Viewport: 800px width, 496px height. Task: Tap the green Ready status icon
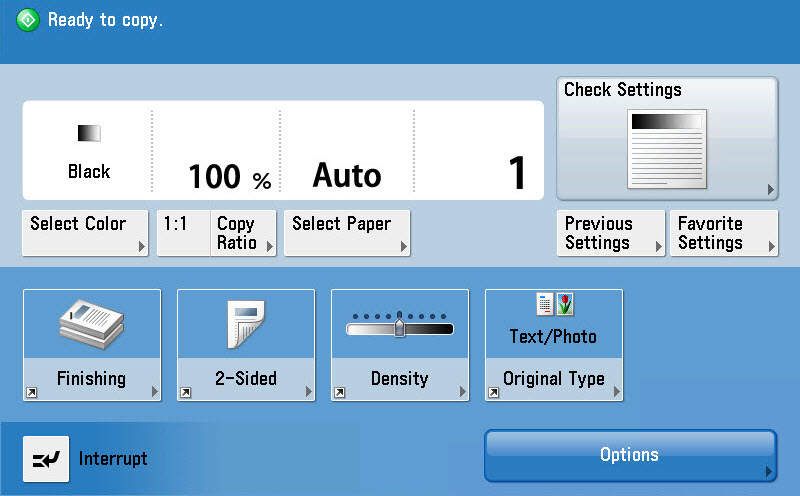coord(28,20)
